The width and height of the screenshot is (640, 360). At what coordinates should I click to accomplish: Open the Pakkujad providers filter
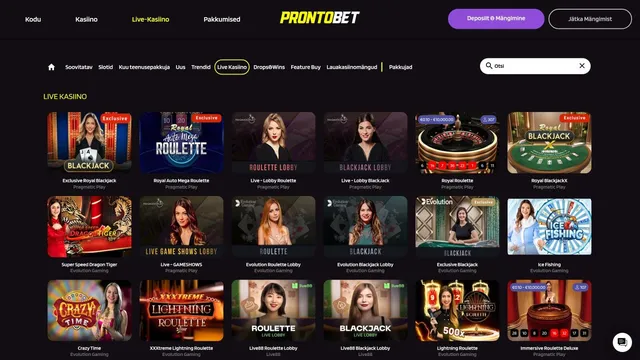point(400,67)
